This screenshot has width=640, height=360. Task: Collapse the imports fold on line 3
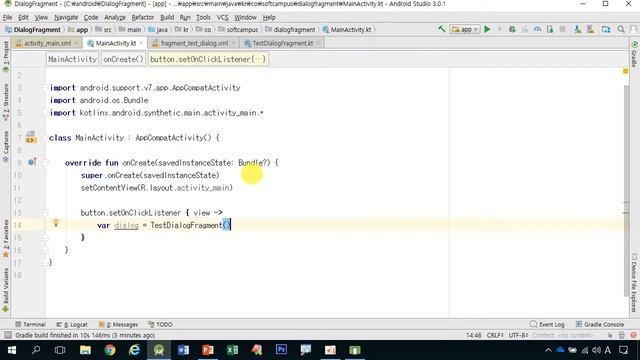(45, 87)
